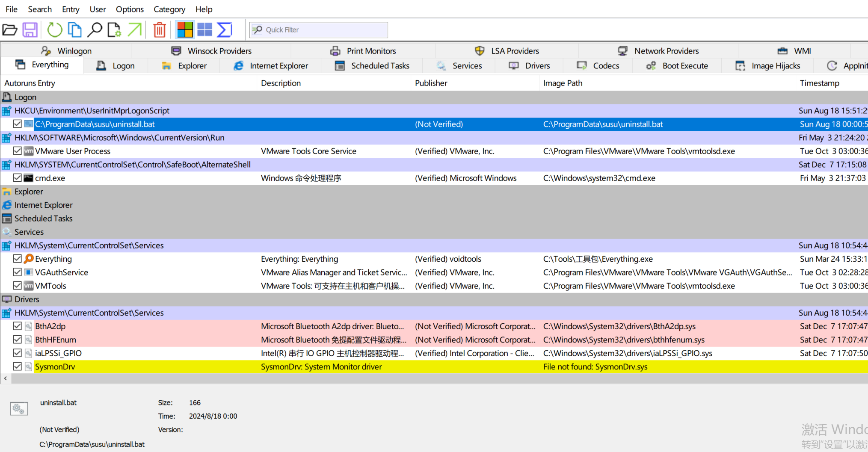Open the Entry menu
Screen dimensions: 868x452
point(71,9)
